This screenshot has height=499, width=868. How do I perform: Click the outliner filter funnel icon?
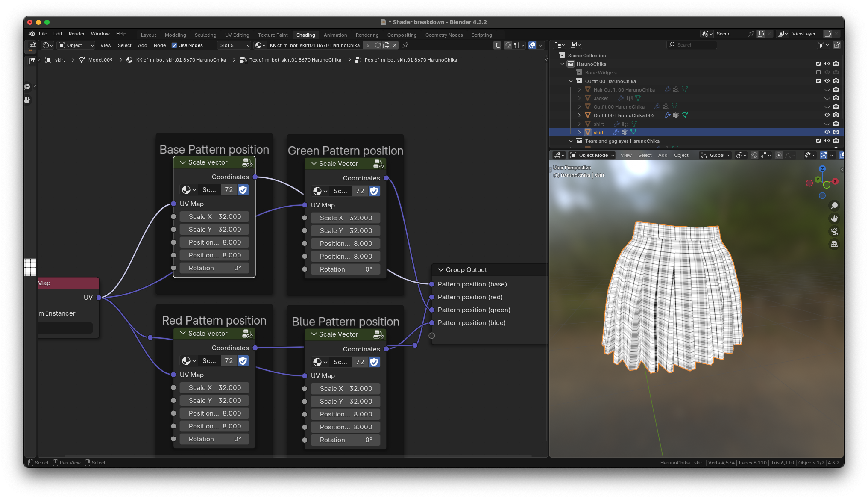(x=821, y=45)
